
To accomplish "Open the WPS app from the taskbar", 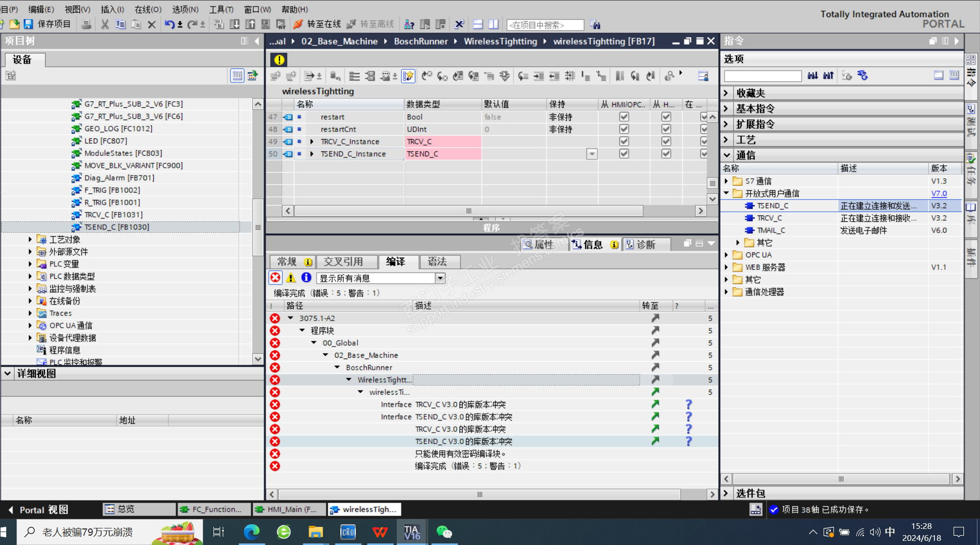I will coord(380,532).
